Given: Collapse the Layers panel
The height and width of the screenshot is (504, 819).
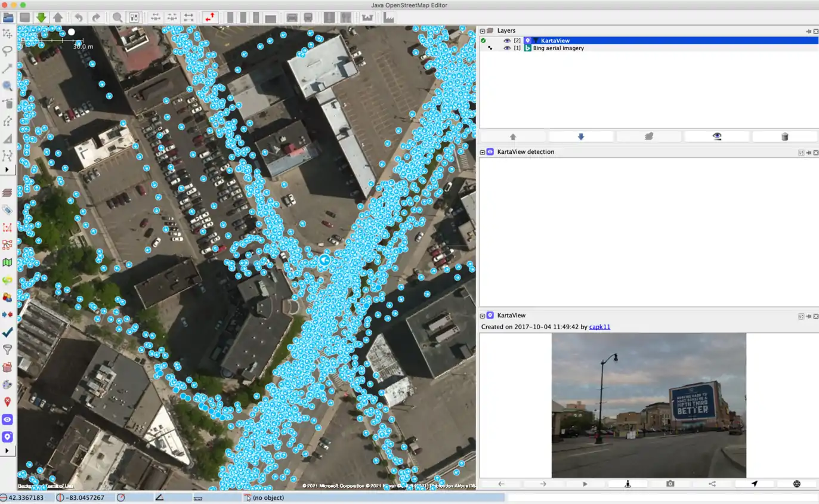Looking at the screenshot, I should point(483,31).
